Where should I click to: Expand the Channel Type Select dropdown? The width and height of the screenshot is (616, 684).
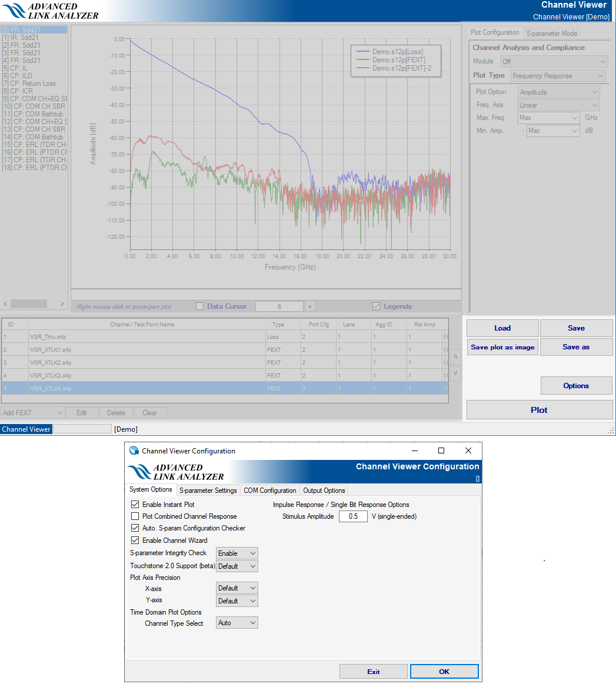[237, 623]
